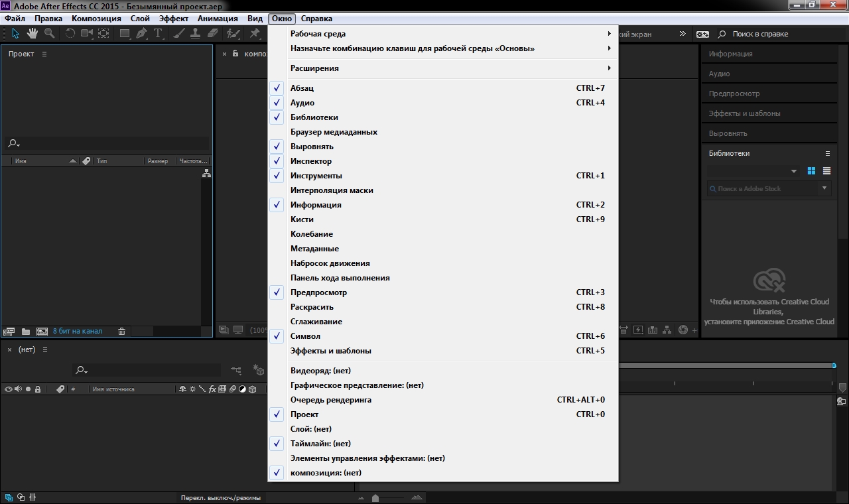The height and width of the screenshot is (504, 849).
Task: Create a new folder in Project panel
Action: coord(25,331)
